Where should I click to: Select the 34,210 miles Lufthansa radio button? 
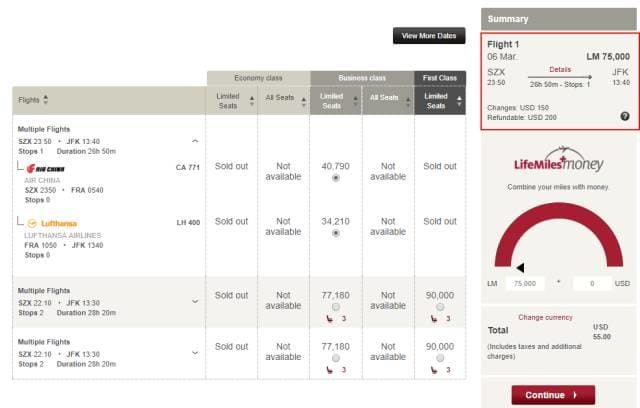pos(335,232)
